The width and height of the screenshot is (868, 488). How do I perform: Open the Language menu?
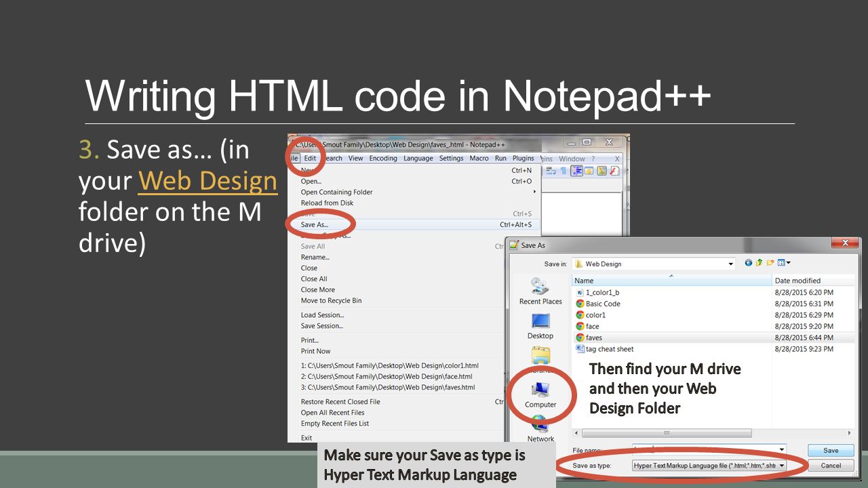coord(418,159)
